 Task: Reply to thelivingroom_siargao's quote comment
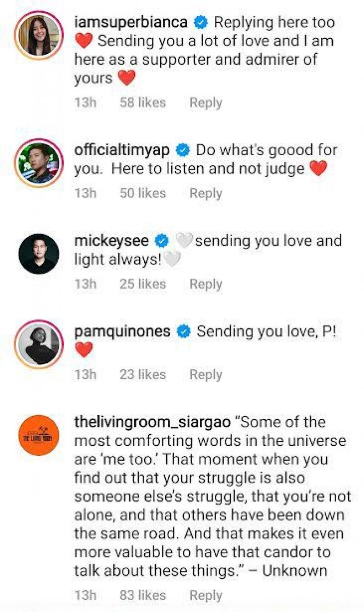pyautogui.click(x=206, y=595)
